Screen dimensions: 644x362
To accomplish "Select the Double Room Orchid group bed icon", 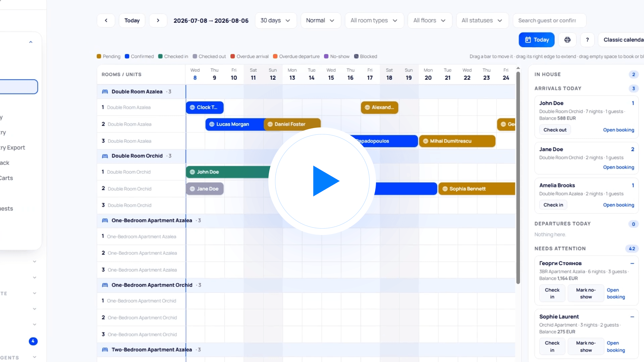I will click(105, 156).
